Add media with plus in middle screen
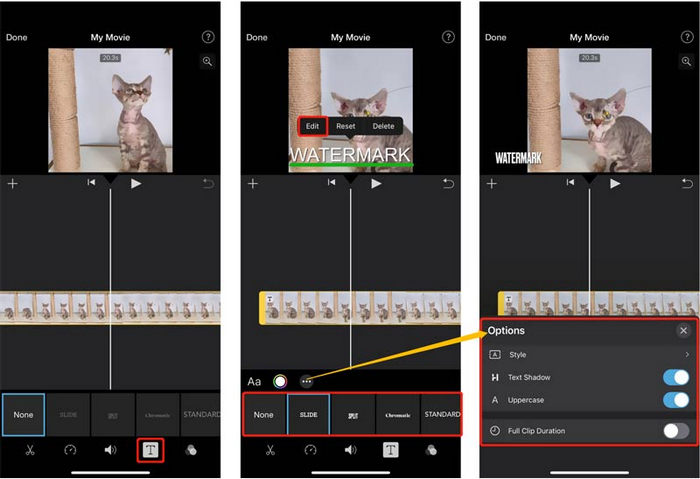 (x=253, y=183)
